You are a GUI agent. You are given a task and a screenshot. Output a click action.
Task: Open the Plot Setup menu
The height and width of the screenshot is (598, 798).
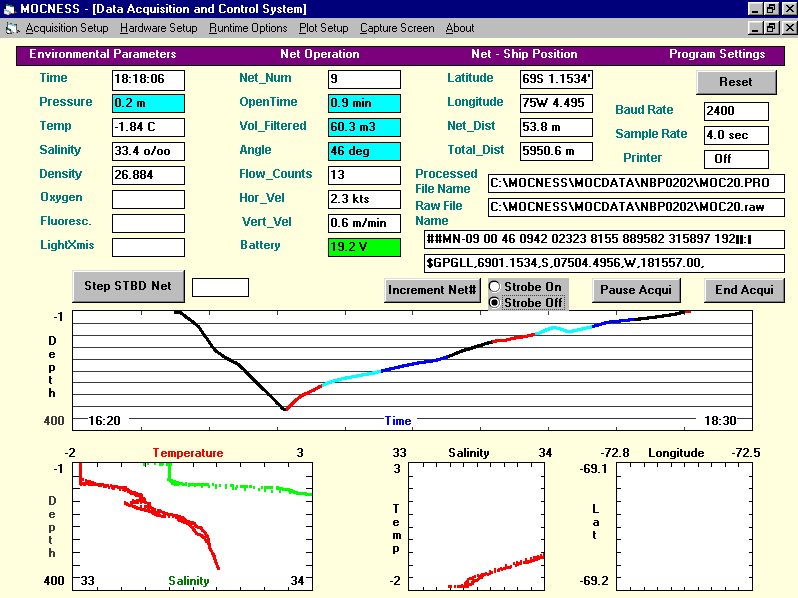click(323, 28)
